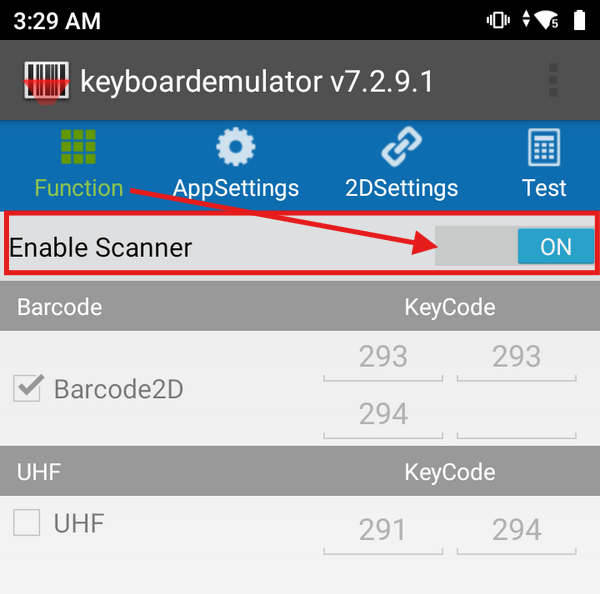This screenshot has height=594, width=600.
Task: Tap the vibrate mode status icon
Action: [497, 20]
